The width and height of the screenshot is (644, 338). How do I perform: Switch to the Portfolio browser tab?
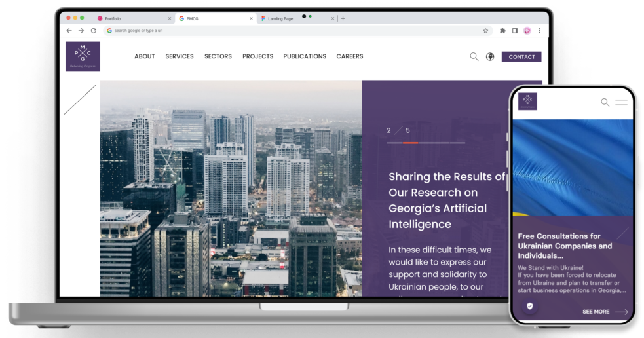point(113,18)
